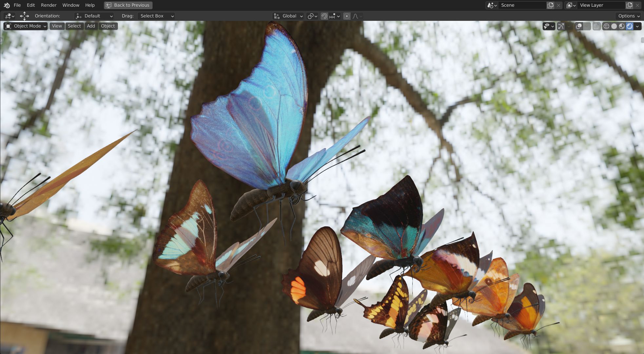
Task: Open the Object Mode dropdown
Action: pyautogui.click(x=26, y=26)
